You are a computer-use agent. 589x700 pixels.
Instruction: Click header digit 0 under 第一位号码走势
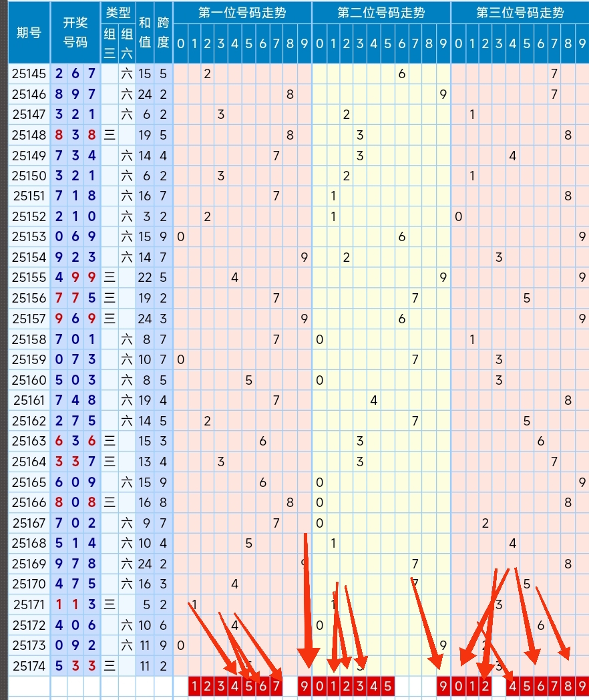pos(180,43)
